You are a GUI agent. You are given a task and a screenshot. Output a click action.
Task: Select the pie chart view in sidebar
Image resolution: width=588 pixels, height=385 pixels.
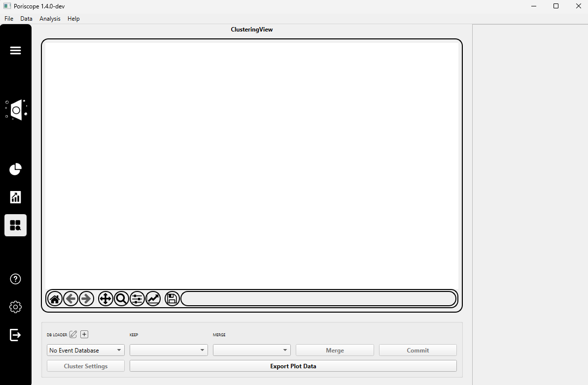click(x=15, y=169)
